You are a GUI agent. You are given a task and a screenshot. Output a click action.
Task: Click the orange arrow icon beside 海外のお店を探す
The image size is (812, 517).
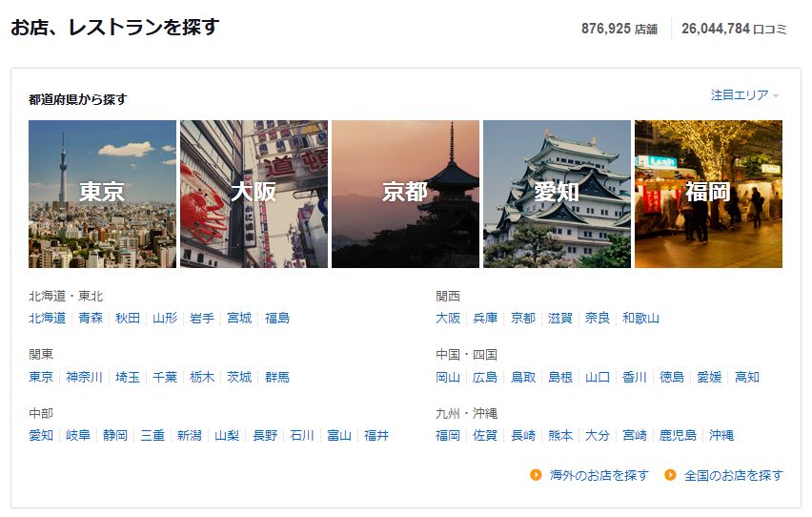tap(536, 474)
